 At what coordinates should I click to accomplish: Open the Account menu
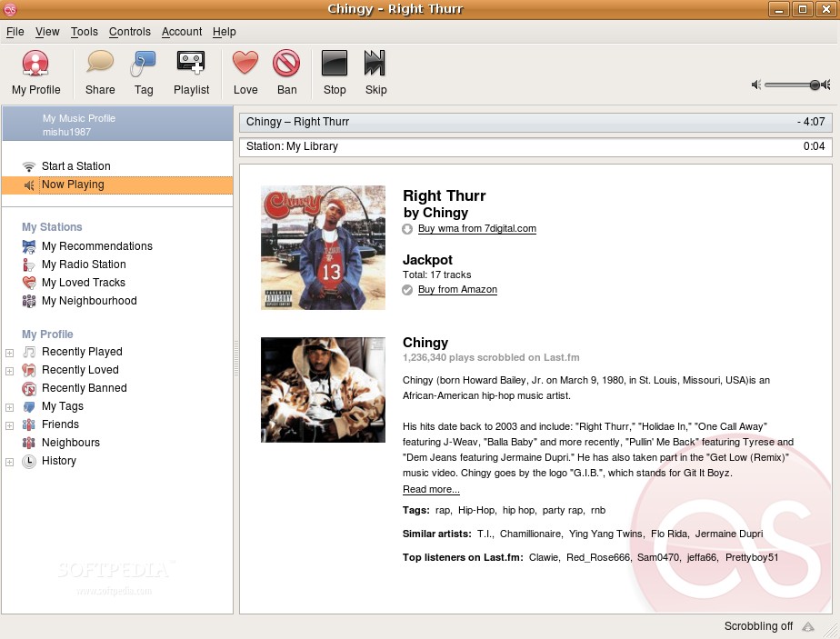point(182,32)
